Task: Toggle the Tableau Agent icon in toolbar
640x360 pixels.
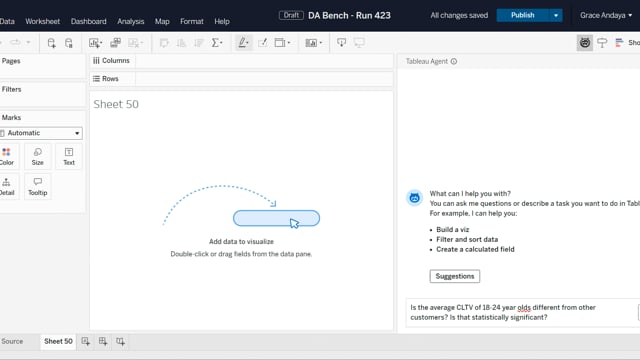Action: (585, 42)
